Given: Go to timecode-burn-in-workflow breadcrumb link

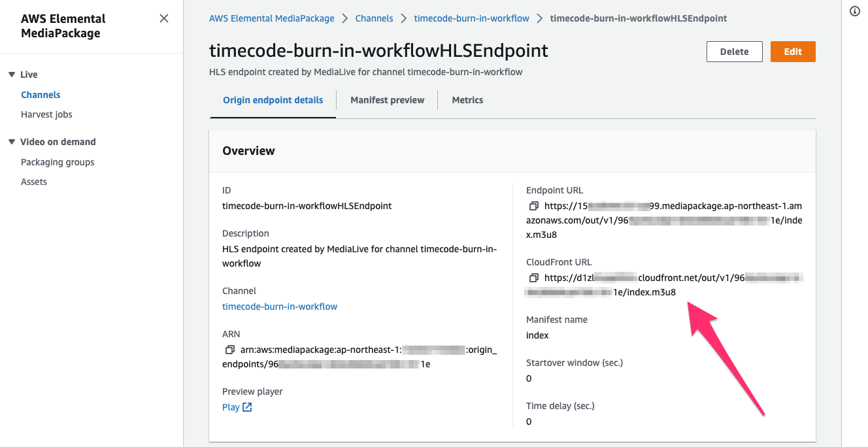Looking at the screenshot, I should tap(472, 18).
